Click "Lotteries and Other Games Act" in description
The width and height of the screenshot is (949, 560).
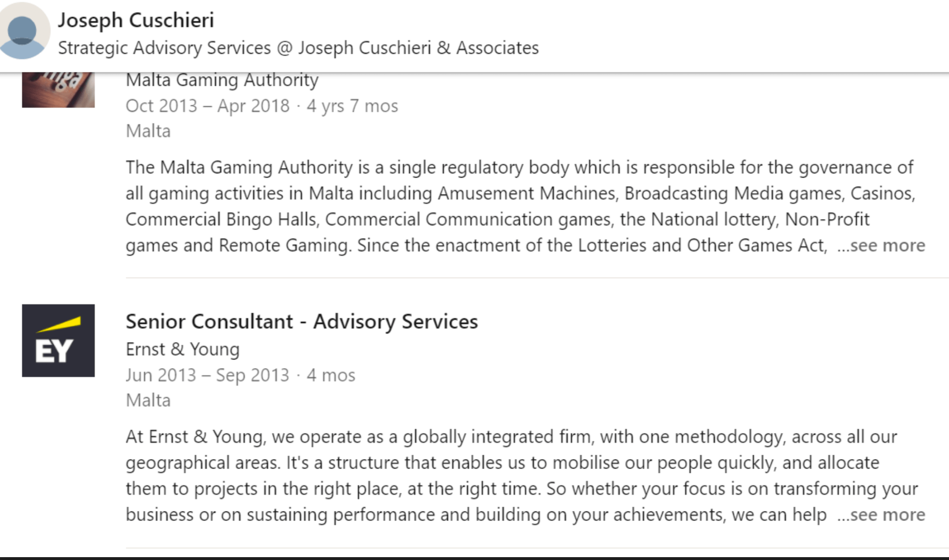coord(701,246)
